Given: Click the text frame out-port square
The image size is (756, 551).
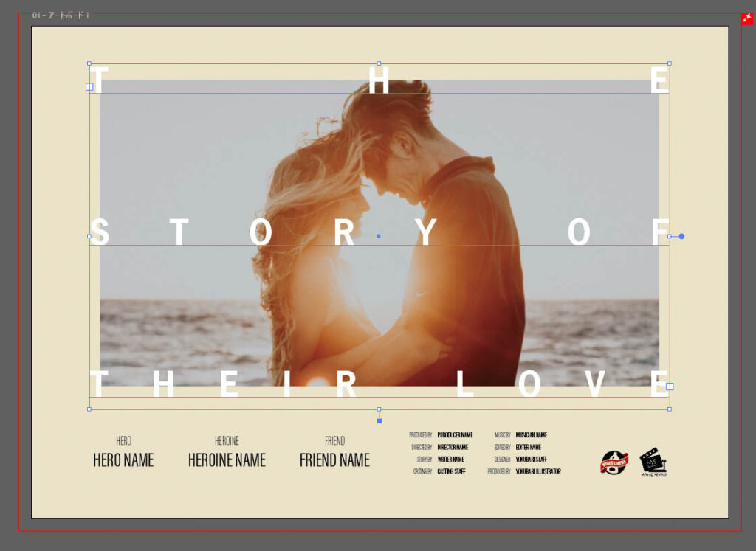Looking at the screenshot, I should point(670,387).
